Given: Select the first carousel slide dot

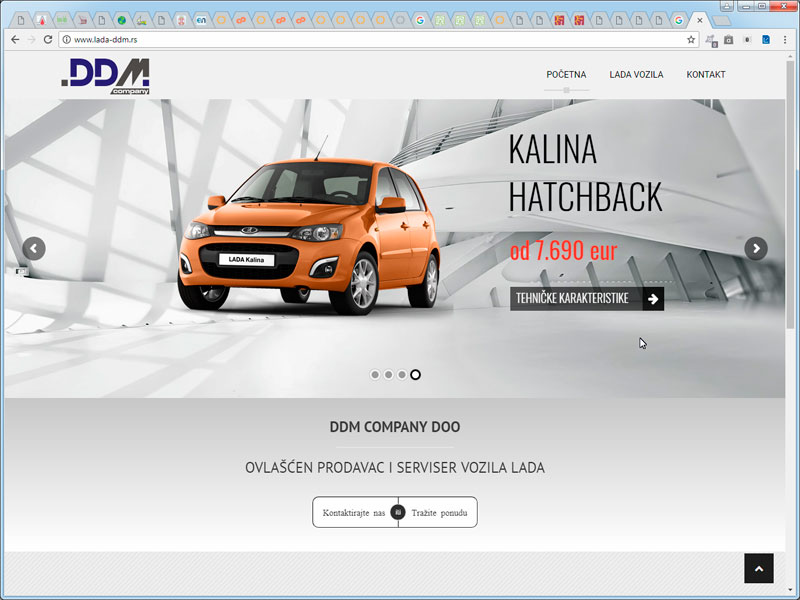Looking at the screenshot, I should click(x=375, y=375).
